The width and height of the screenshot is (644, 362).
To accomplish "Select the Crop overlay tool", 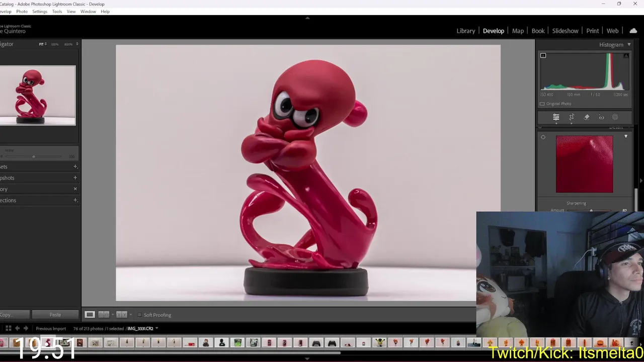I will (x=572, y=117).
